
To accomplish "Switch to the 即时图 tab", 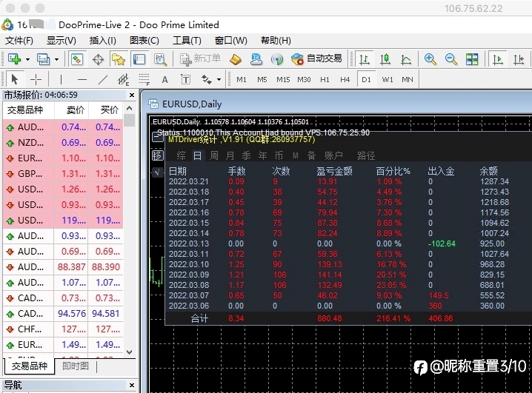I will tap(76, 366).
